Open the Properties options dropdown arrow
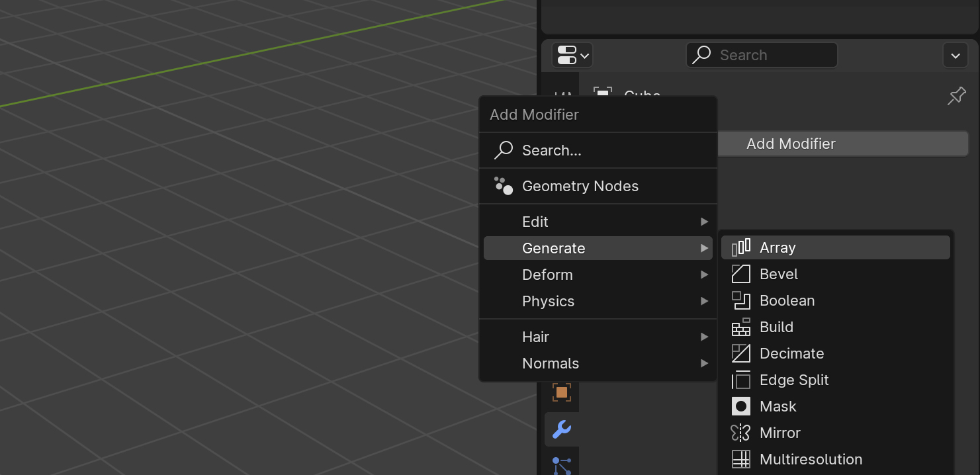980x475 pixels. [x=956, y=56]
